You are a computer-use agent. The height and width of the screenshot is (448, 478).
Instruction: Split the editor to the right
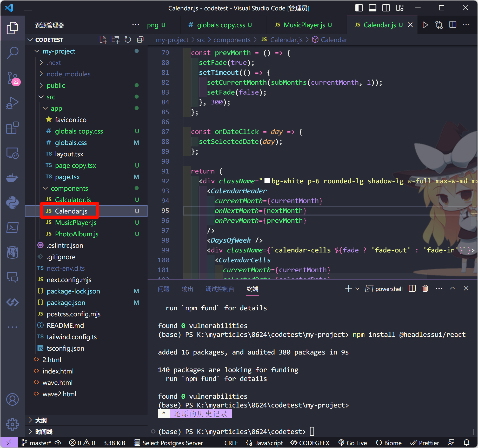[x=453, y=25]
